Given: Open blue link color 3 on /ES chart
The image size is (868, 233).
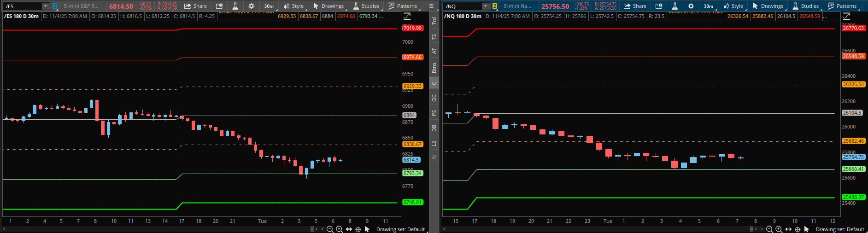Looking at the screenshot, I should pyautogui.click(x=55, y=6).
